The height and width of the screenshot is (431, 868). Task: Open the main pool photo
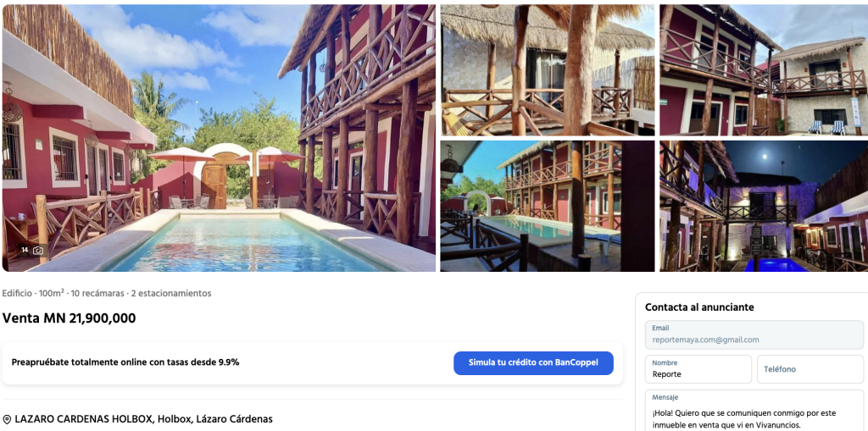click(x=219, y=137)
